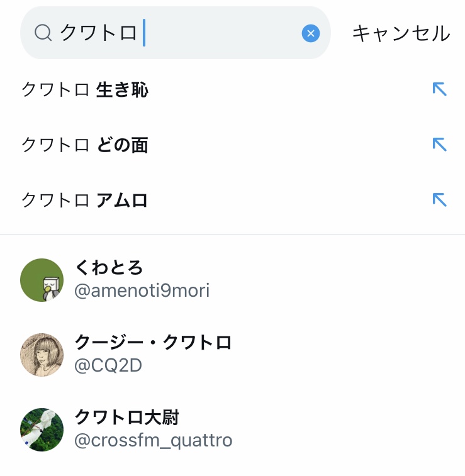The image size is (465, 476).
Task: Click the クージー・クワトロ account name
Action: coord(154,343)
